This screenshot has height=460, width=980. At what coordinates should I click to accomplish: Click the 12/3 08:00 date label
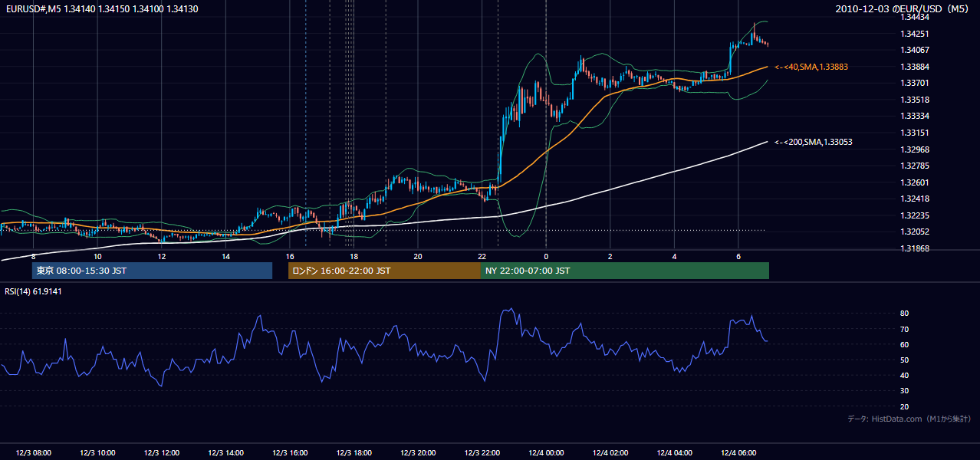[x=33, y=453]
